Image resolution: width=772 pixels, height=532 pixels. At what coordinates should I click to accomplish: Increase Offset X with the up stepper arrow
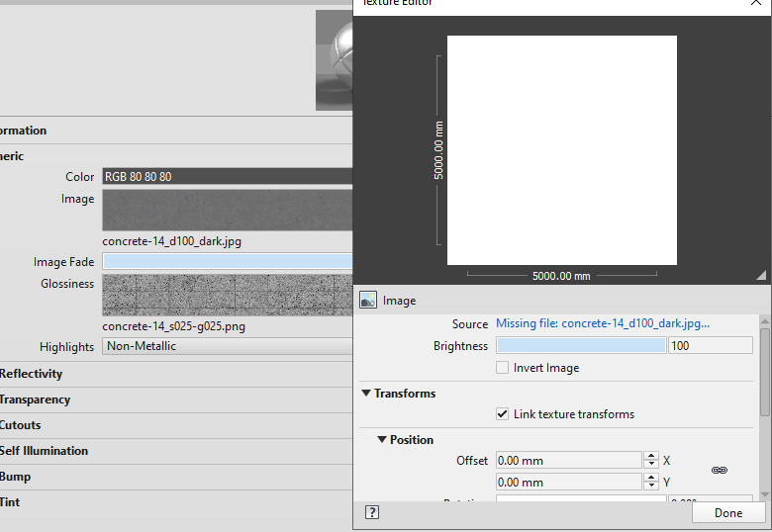click(651, 456)
